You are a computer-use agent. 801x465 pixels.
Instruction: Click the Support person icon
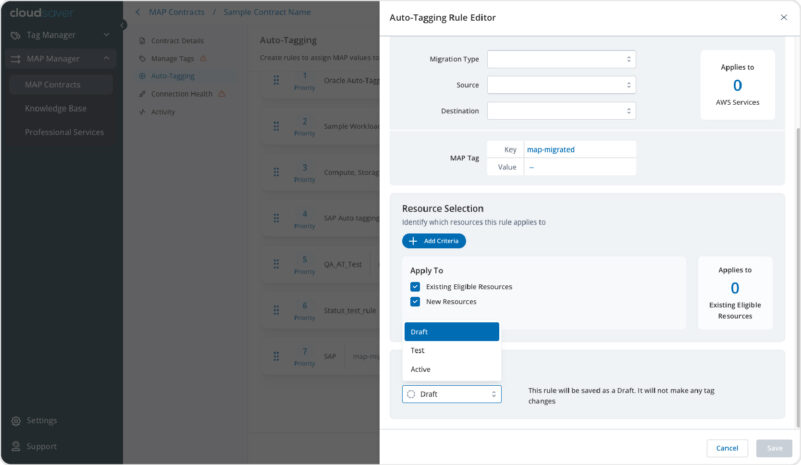[16, 447]
